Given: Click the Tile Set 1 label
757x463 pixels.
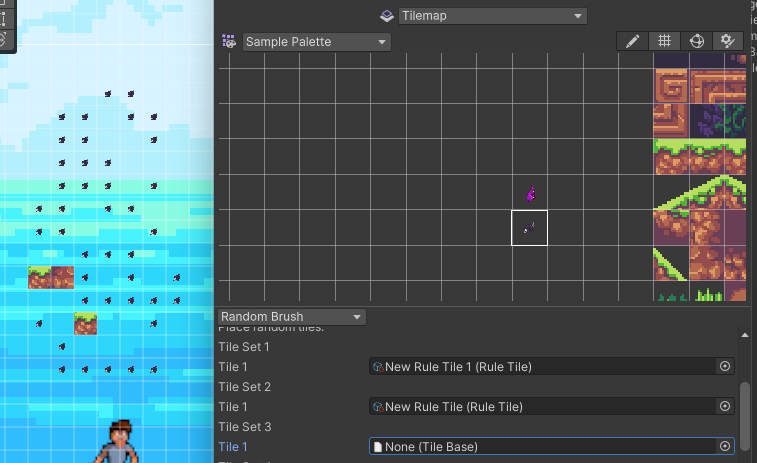Looking at the screenshot, I should tap(244, 347).
